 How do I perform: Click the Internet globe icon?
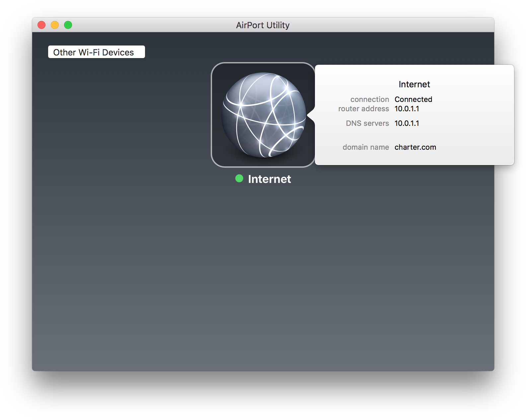point(263,115)
